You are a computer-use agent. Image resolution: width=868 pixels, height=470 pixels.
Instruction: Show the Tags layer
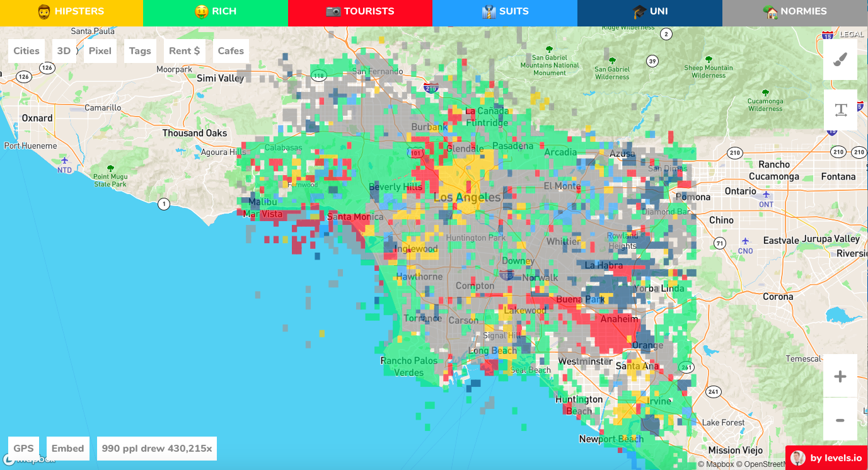tap(140, 51)
